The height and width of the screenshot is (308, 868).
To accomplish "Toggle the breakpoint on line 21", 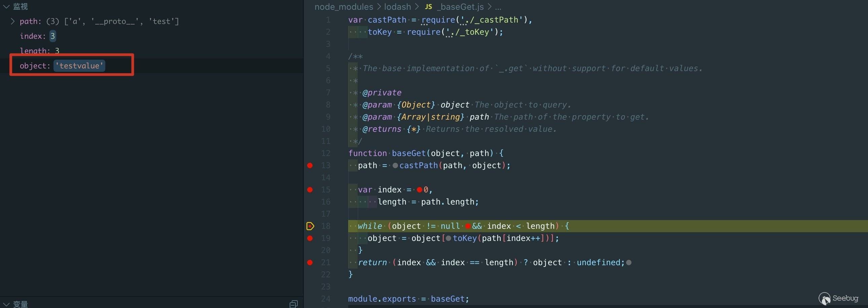I will tap(310, 263).
